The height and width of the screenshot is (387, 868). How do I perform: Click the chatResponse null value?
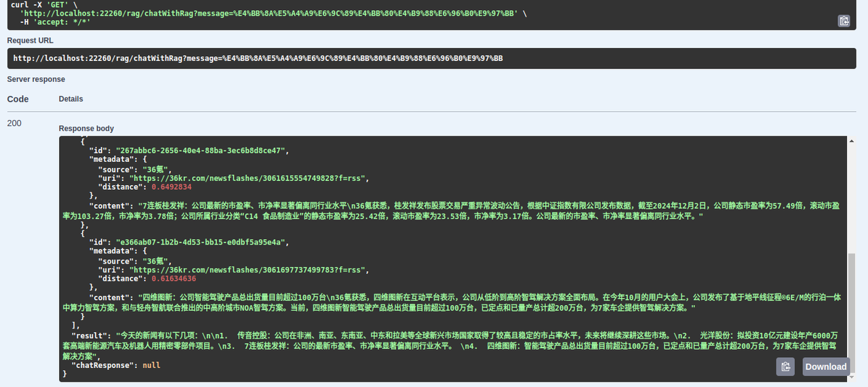point(151,365)
